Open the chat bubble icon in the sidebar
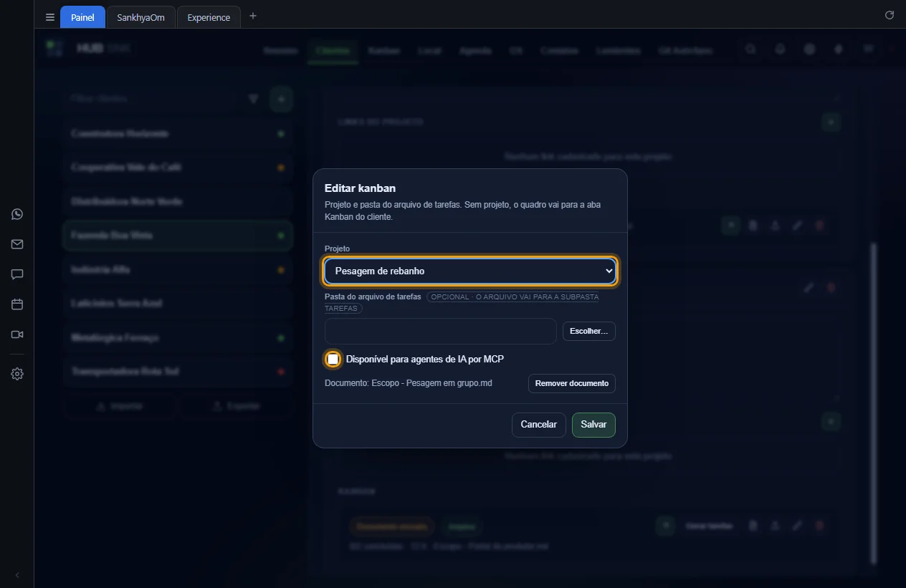 pyautogui.click(x=17, y=274)
